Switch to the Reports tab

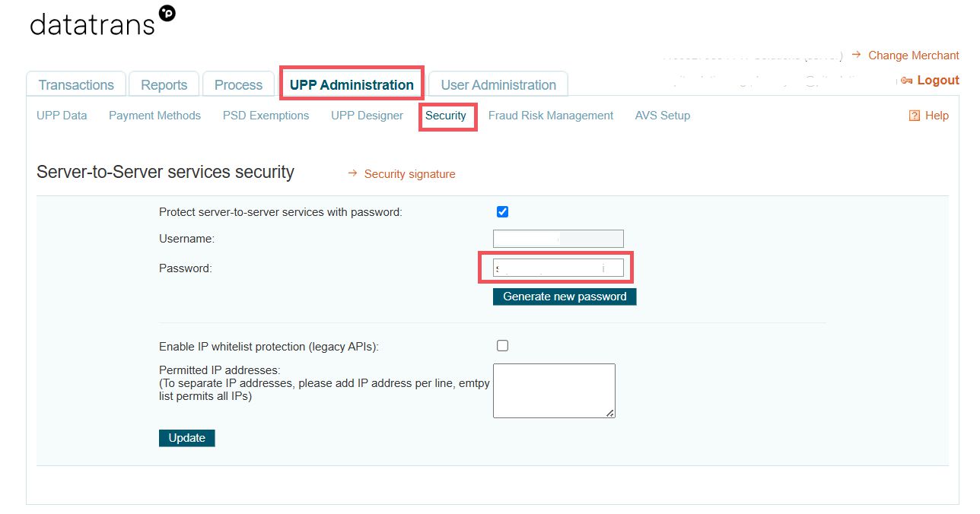pos(164,85)
